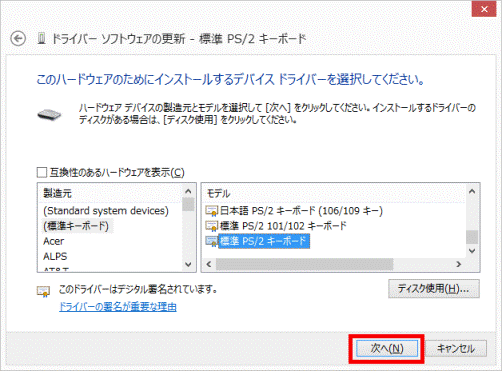The image size is (502, 371).
Task: Select (標準キーボード) manufacturer
Action: click(x=76, y=226)
